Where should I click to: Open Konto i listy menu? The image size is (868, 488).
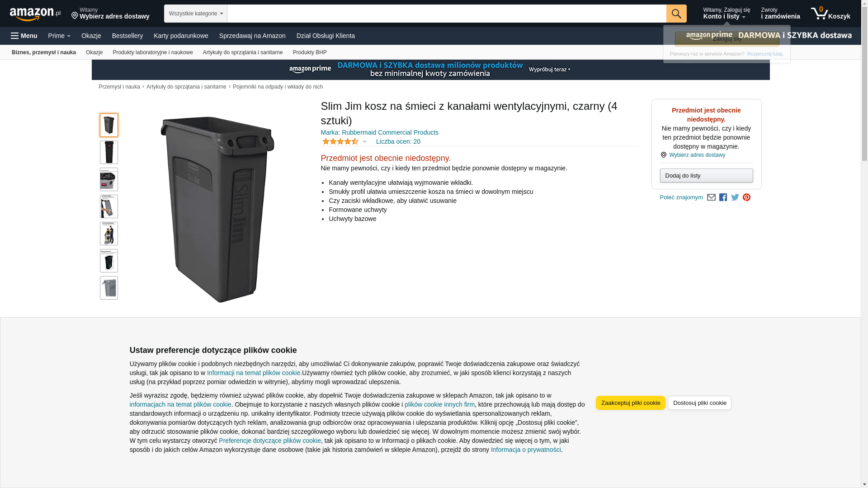pos(726,14)
